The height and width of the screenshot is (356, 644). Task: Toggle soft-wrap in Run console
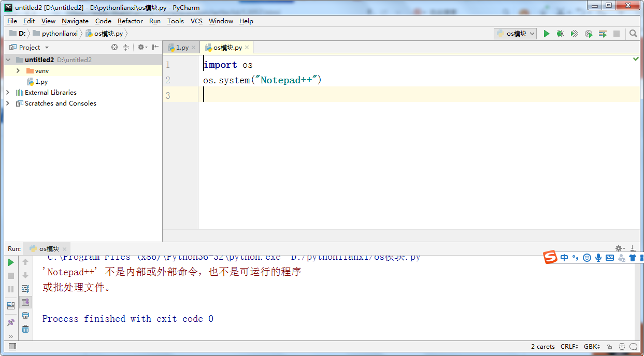coord(25,289)
